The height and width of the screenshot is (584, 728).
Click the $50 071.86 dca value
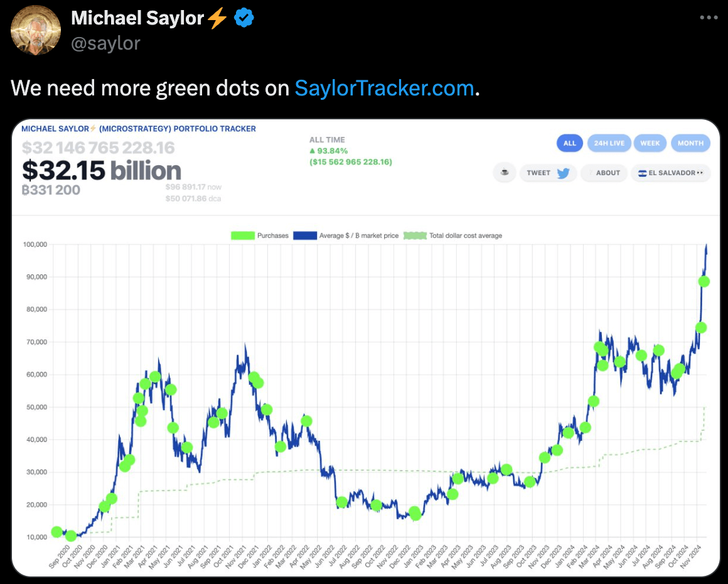pyautogui.click(x=193, y=198)
